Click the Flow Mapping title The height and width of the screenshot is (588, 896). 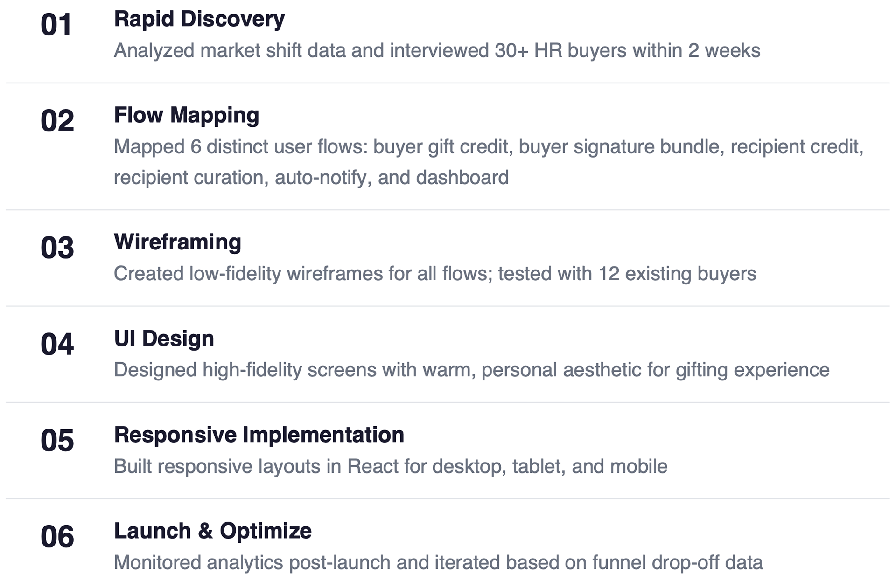point(186,115)
